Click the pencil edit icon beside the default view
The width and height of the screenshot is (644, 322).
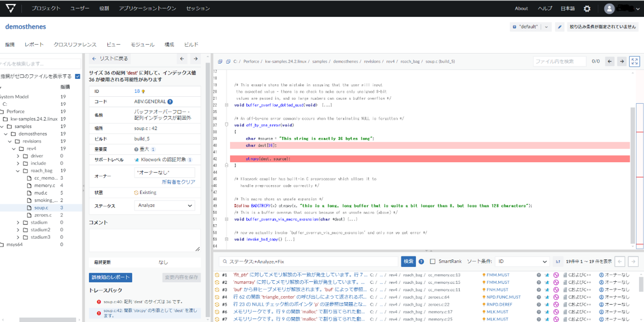click(560, 27)
